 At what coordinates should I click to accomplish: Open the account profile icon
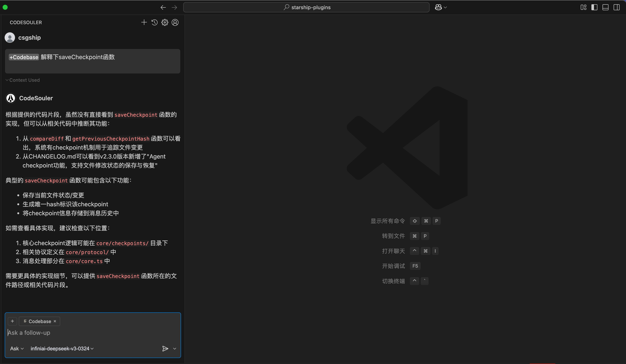click(x=175, y=22)
